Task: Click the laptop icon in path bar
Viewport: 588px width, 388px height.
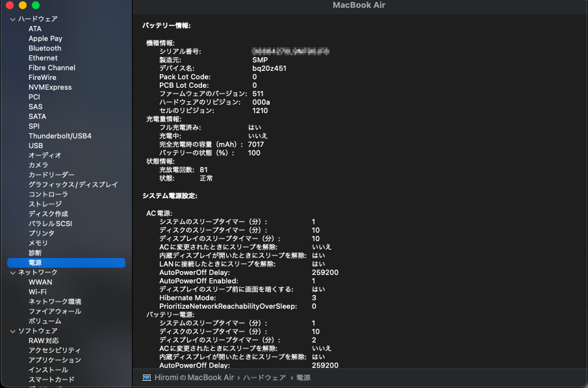Action: [147, 378]
